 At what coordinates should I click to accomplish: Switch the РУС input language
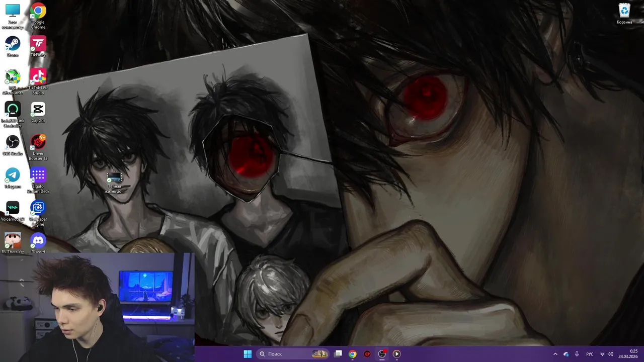[590, 354]
